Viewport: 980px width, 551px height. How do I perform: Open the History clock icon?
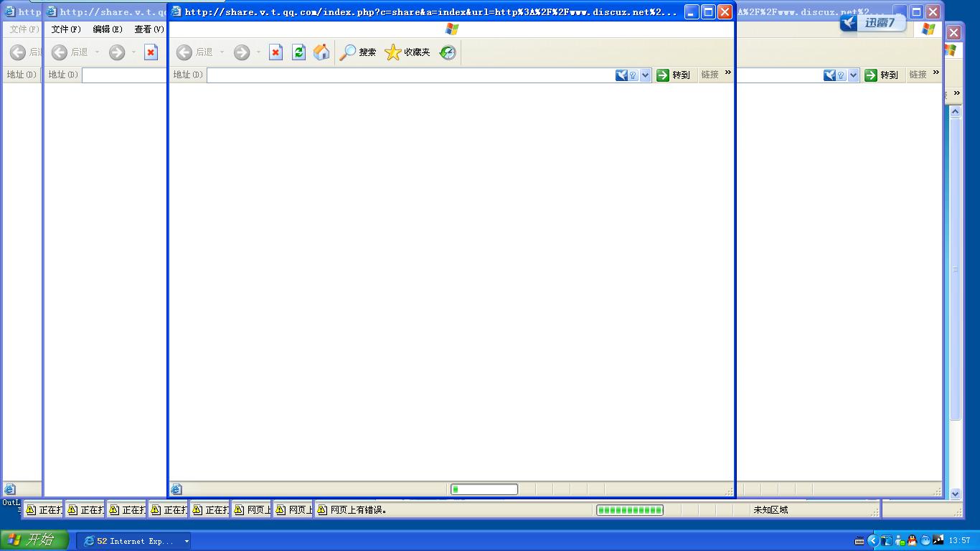click(448, 52)
